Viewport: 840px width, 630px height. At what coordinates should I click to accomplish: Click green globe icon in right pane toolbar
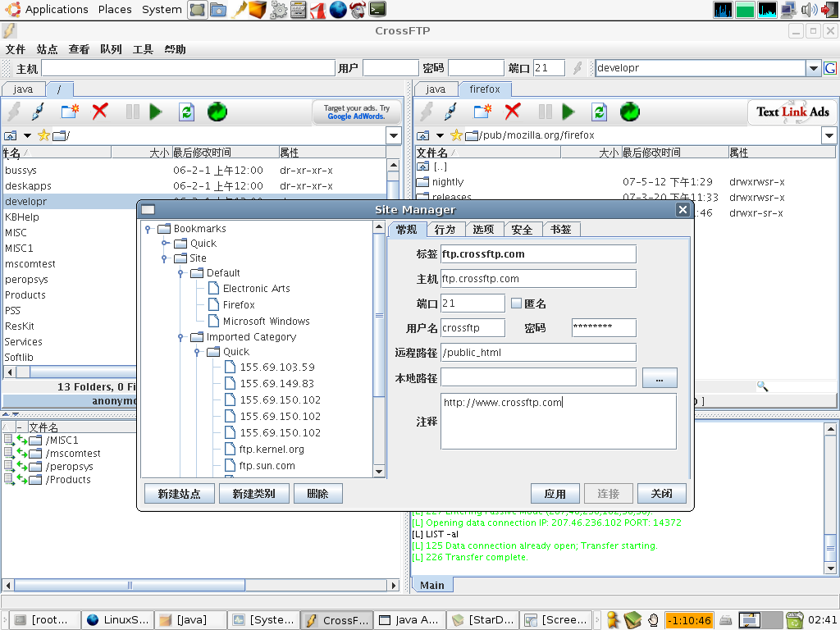pos(629,112)
